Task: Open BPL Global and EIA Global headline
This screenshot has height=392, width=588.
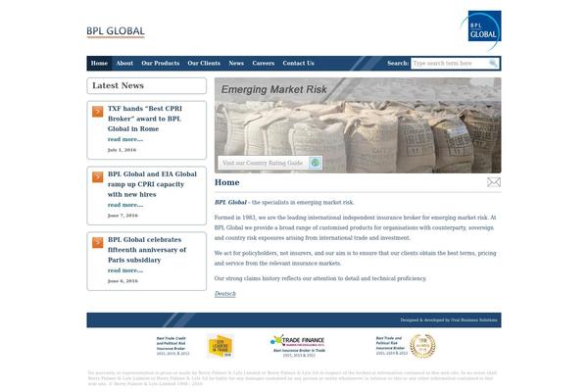Action: 152,184
